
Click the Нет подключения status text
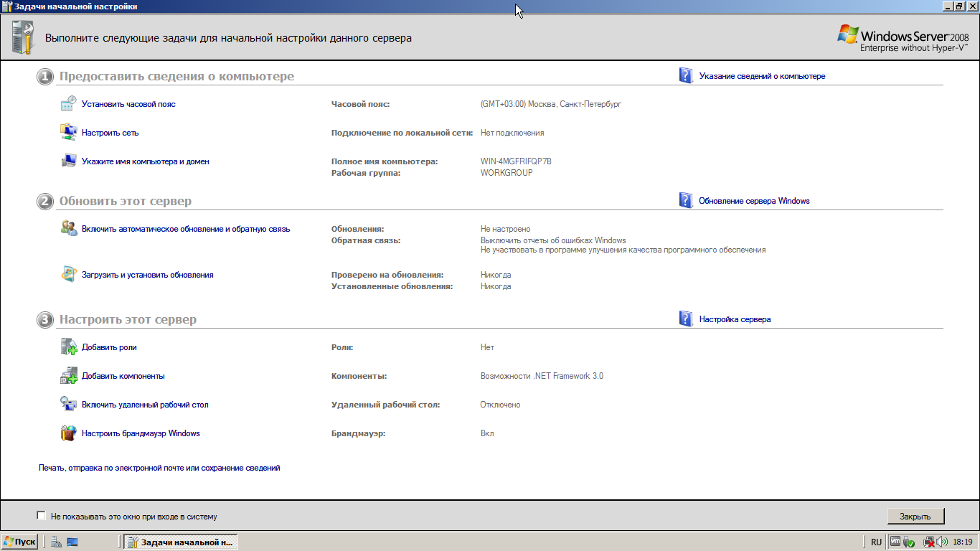click(512, 133)
